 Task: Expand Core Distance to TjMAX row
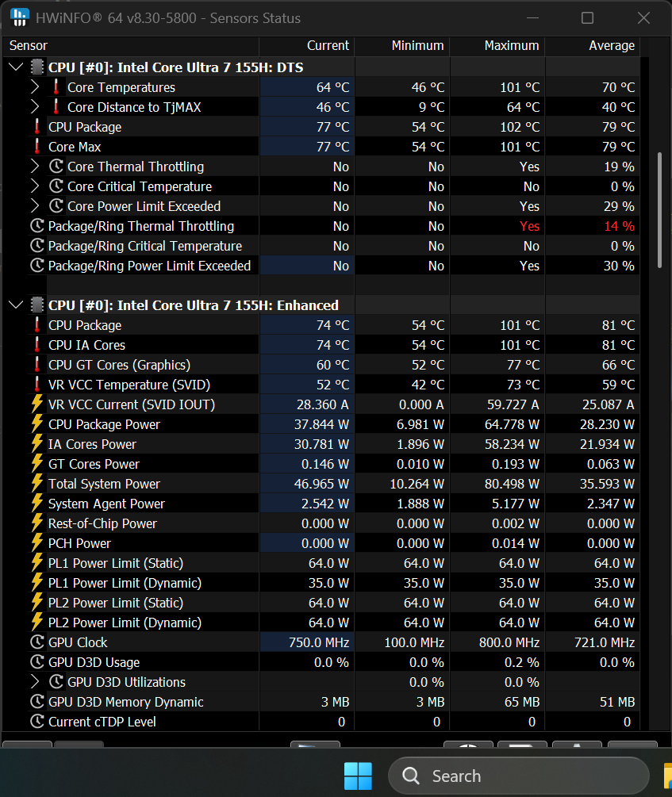coord(35,107)
